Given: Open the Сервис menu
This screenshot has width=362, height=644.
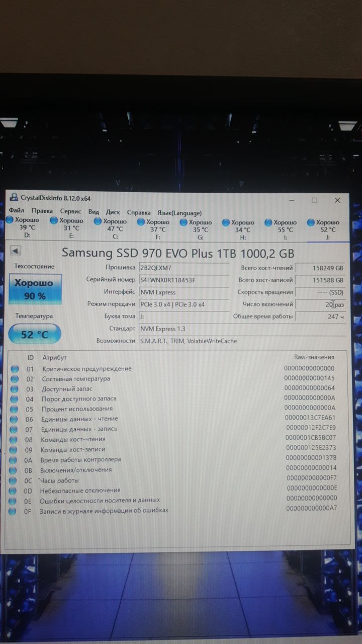Looking at the screenshot, I should pos(70,212).
